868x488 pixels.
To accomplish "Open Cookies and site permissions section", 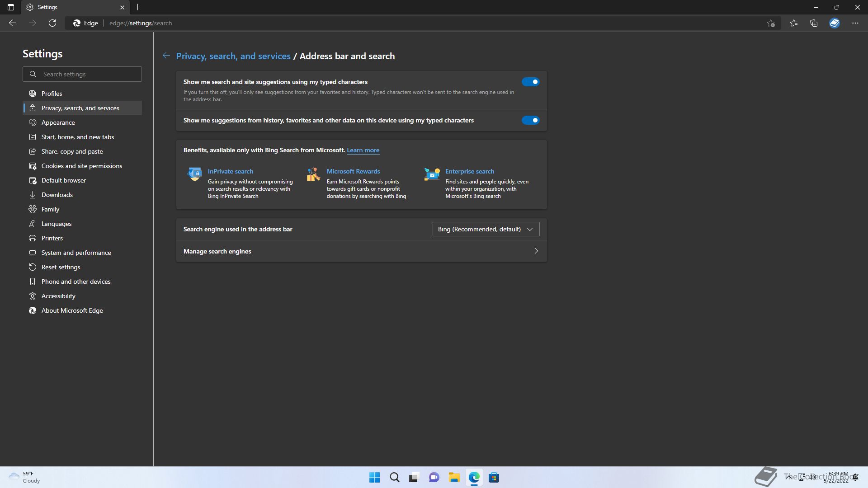I will (x=82, y=166).
